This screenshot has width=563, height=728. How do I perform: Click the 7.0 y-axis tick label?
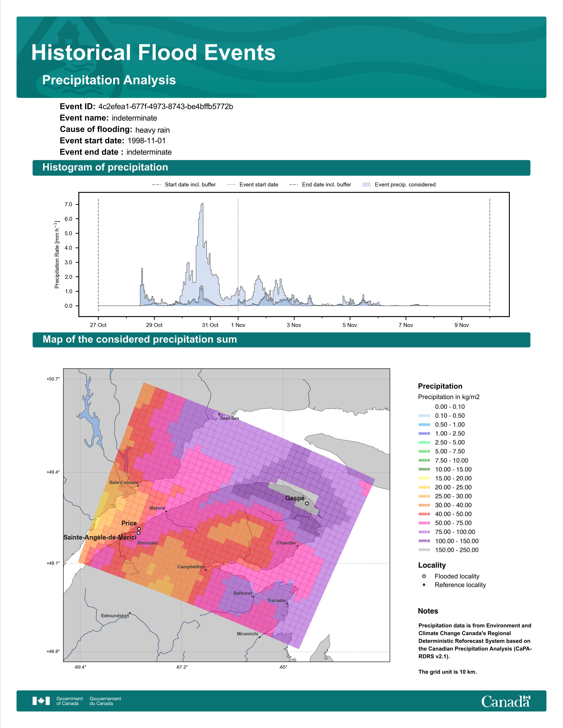68,204
